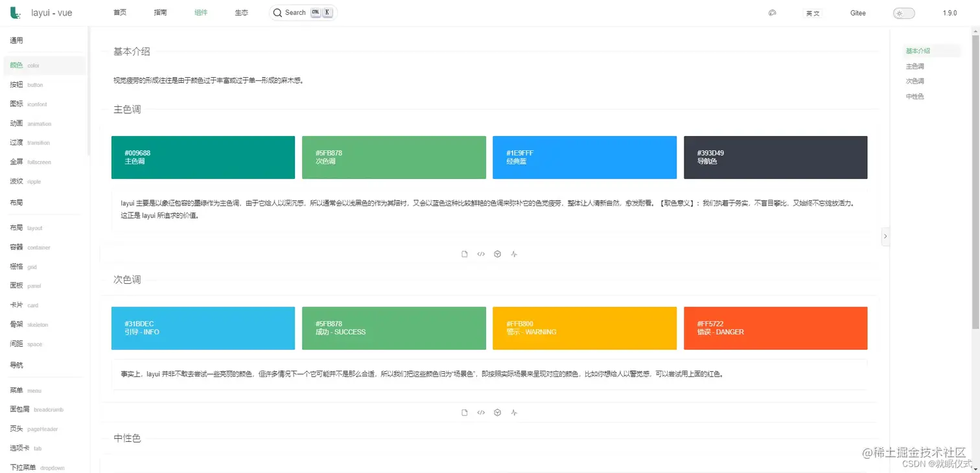The image size is (980, 473).
Task: Click the magnifier icon in Search box
Action: point(277,13)
